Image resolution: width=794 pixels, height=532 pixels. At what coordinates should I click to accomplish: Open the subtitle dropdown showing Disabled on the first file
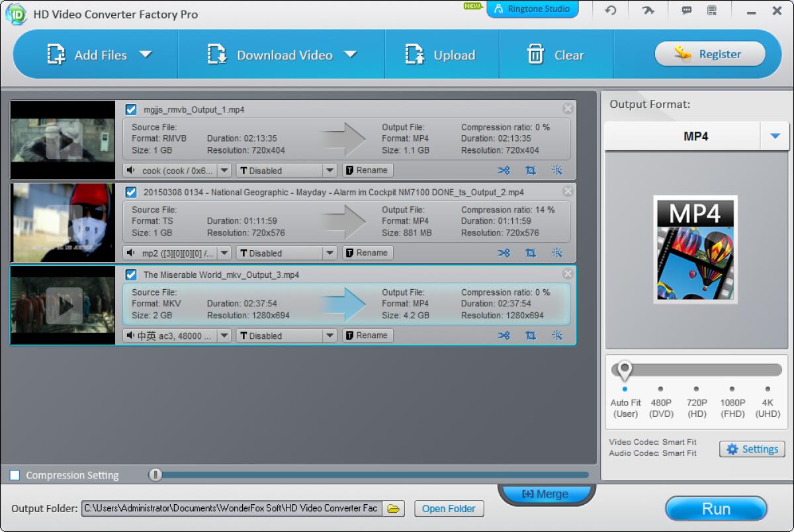[x=331, y=170]
